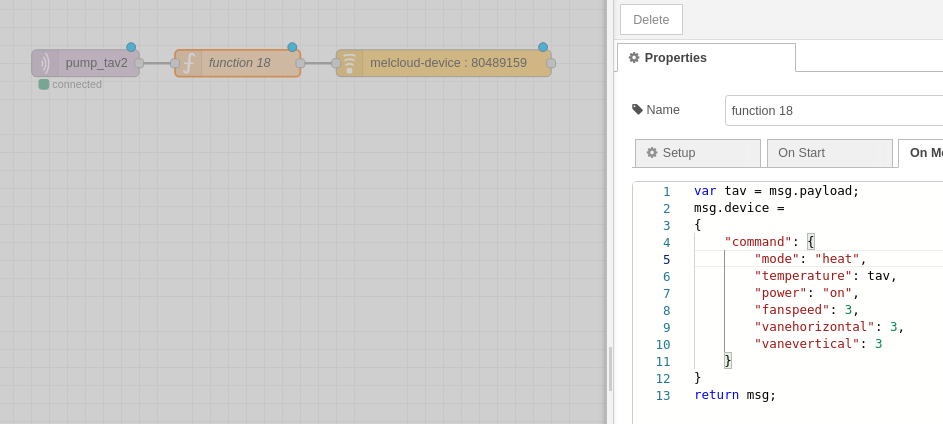
Task: Click the tag icon next to Name
Action: pyautogui.click(x=637, y=109)
